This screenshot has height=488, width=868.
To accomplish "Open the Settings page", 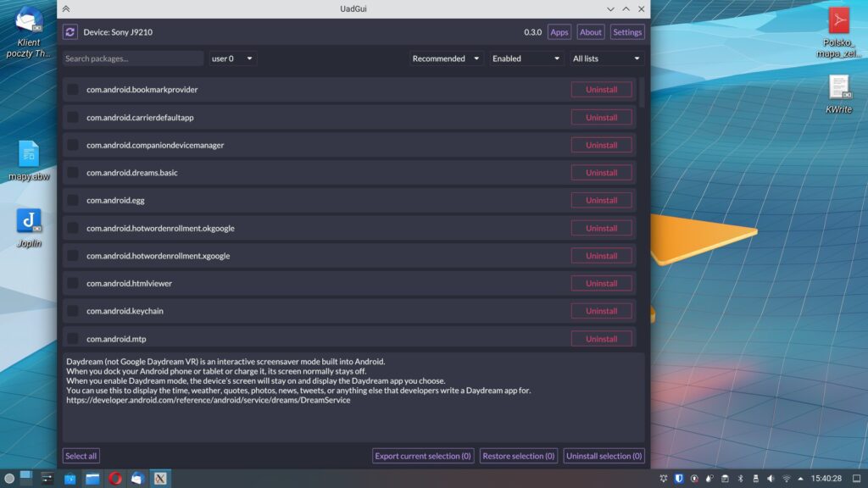I will 627,32.
